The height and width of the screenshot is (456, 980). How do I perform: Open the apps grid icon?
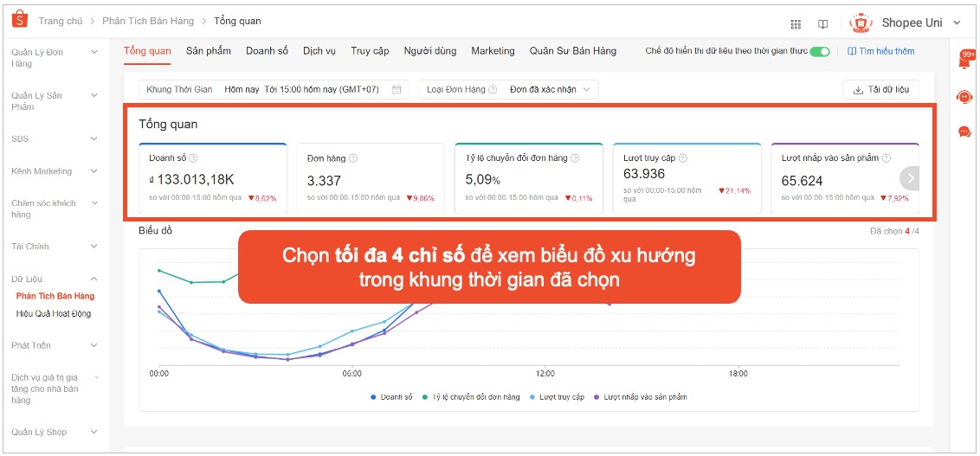point(796,23)
